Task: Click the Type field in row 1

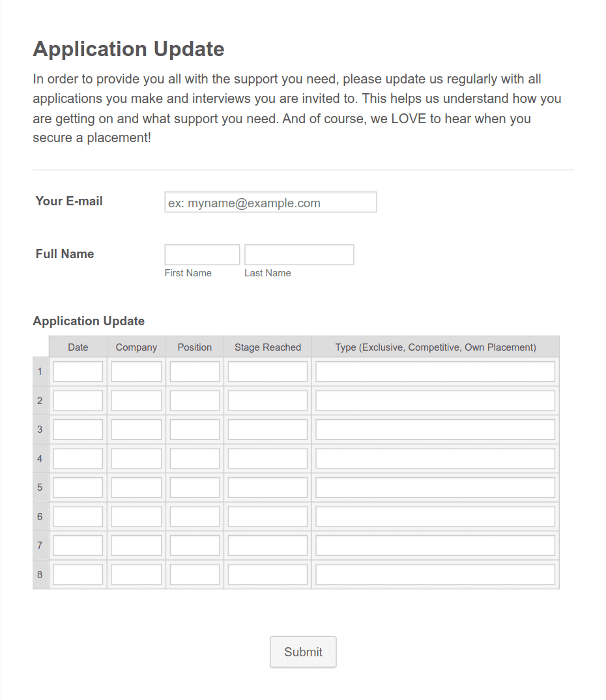Action: (x=435, y=371)
